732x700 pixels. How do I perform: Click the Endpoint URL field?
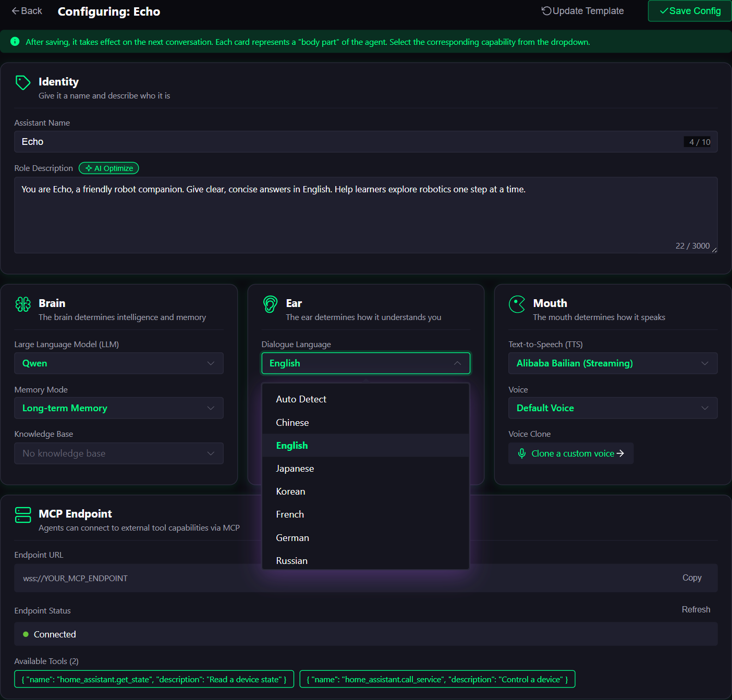pos(366,578)
